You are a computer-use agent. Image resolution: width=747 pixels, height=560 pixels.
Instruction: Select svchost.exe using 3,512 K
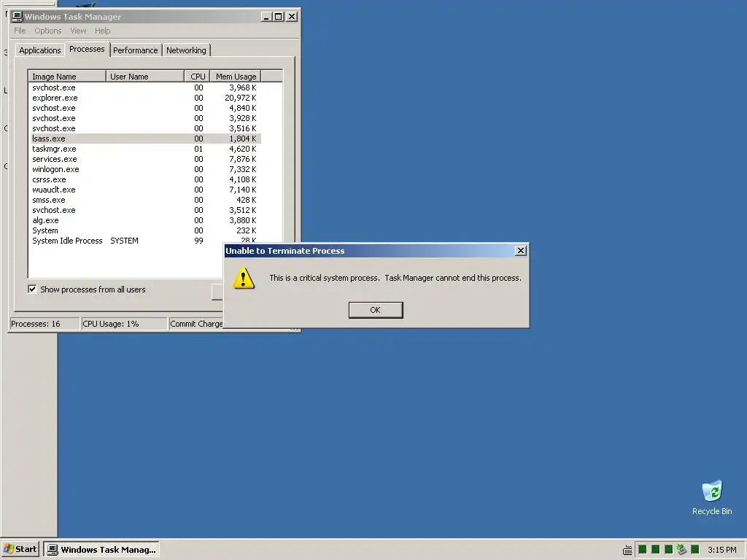coord(145,210)
